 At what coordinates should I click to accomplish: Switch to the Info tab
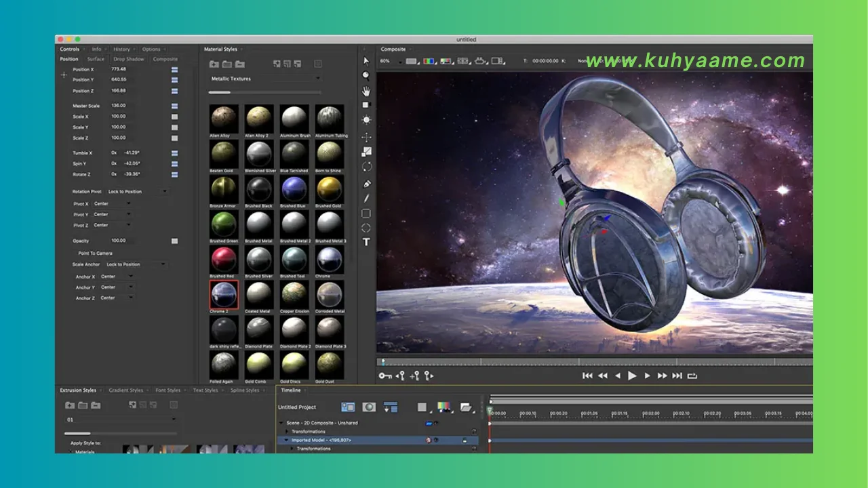(97, 49)
